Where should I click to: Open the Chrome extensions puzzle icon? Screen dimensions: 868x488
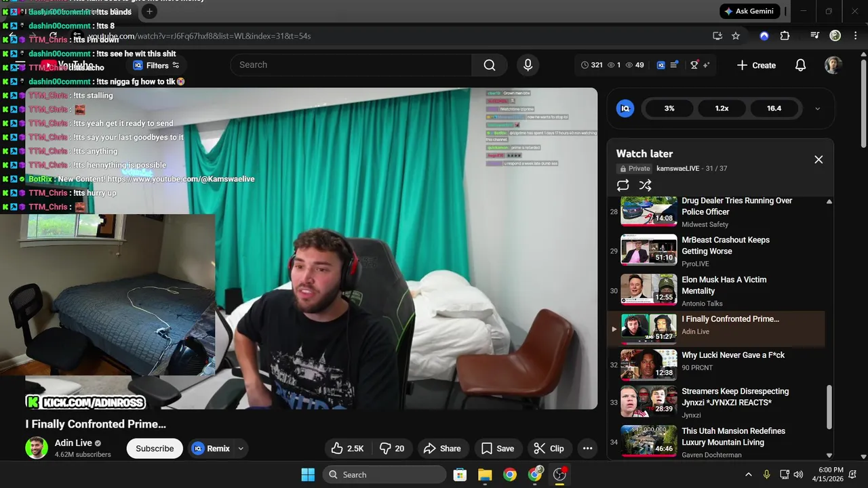point(785,36)
